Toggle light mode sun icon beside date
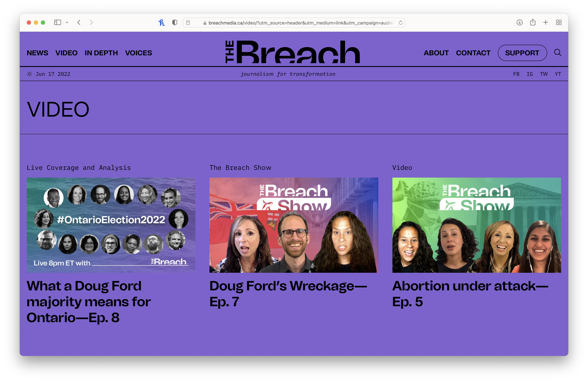Screen dimensions: 588x382 [x=29, y=74]
